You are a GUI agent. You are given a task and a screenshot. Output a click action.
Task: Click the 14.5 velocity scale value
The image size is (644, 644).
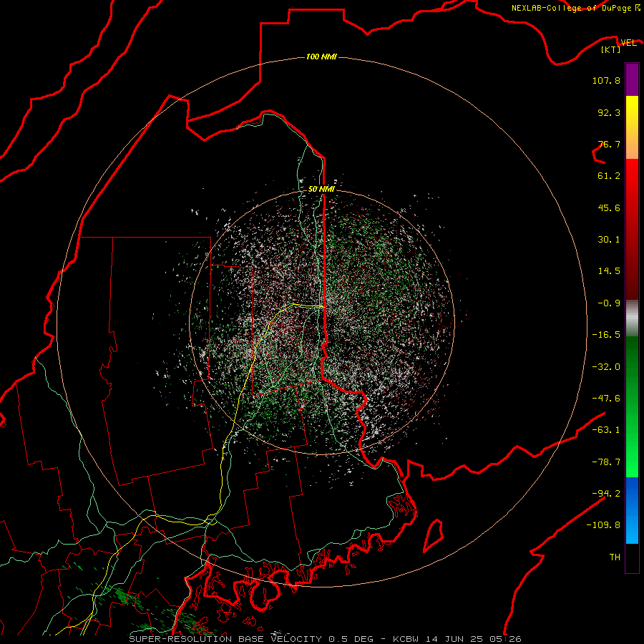coord(609,271)
